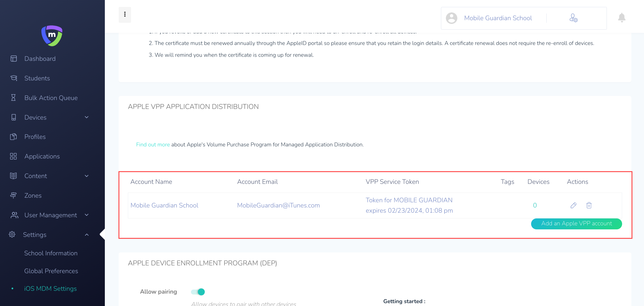Select iOS MDM Settings
The height and width of the screenshot is (306, 644).
(x=50, y=288)
